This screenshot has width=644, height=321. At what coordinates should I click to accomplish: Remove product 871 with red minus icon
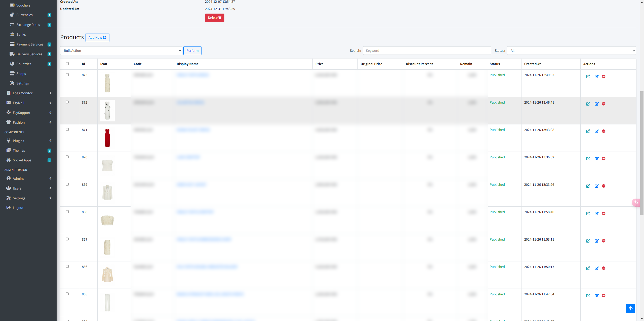click(x=603, y=131)
